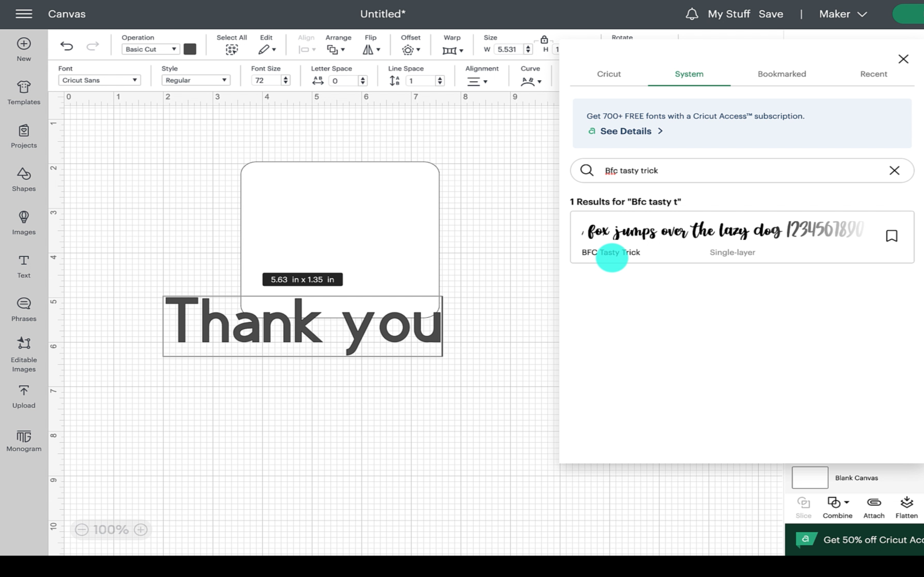924x577 pixels.
Task: Switch to the Bookmarked fonts tab
Action: click(x=781, y=74)
